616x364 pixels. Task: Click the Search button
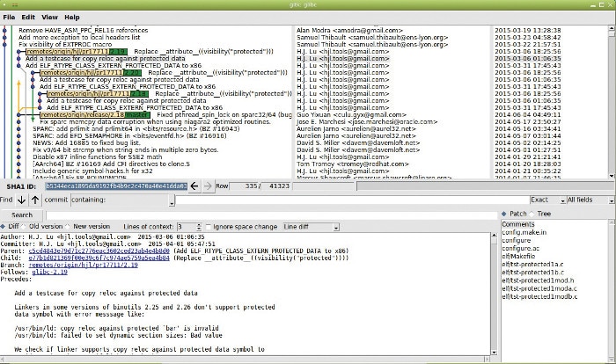pos(22,215)
